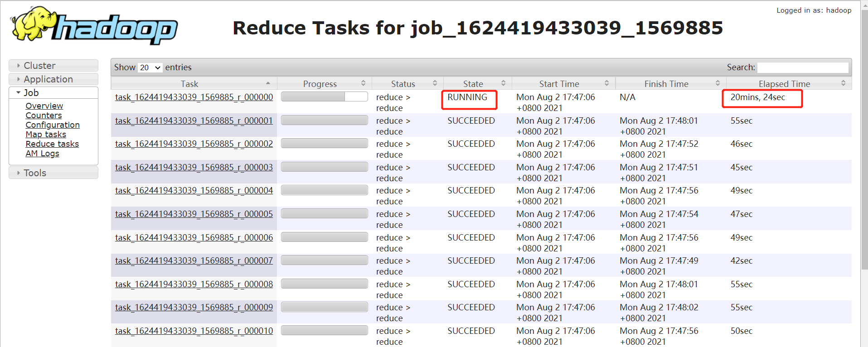
Task: Click sort icon on Progress column
Action: 363,83
